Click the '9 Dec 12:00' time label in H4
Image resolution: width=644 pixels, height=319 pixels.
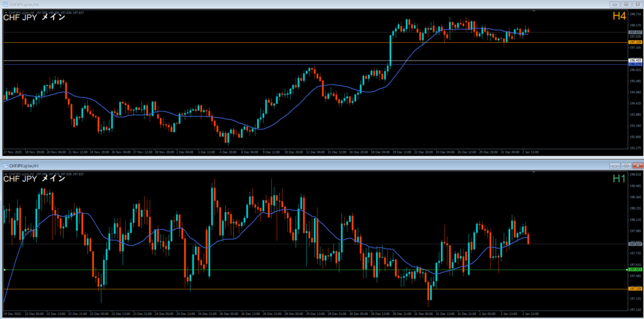click(x=271, y=152)
